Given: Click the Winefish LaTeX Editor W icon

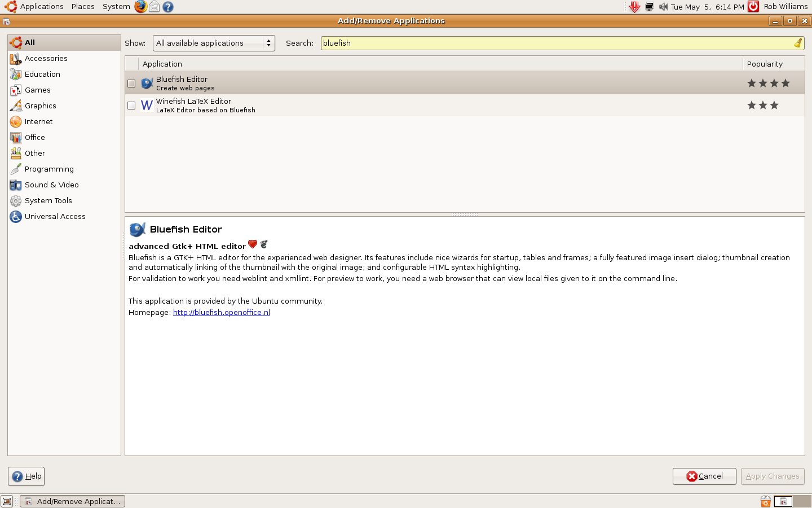Looking at the screenshot, I should [x=147, y=106].
